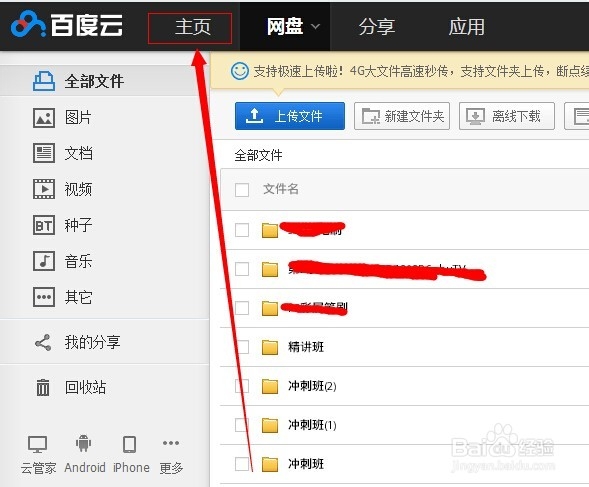The height and width of the screenshot is (487, 589).
Task: Click the 离线下载 button
Action: [506, 116]
